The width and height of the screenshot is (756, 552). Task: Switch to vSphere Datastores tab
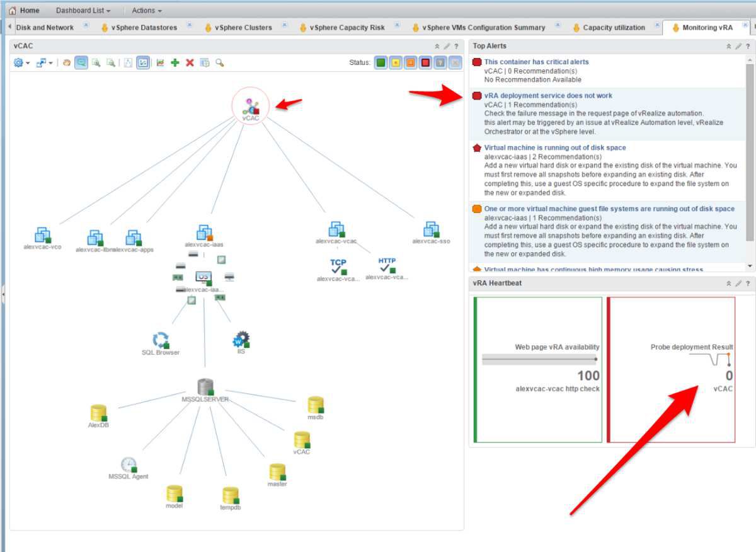(144, 27)
